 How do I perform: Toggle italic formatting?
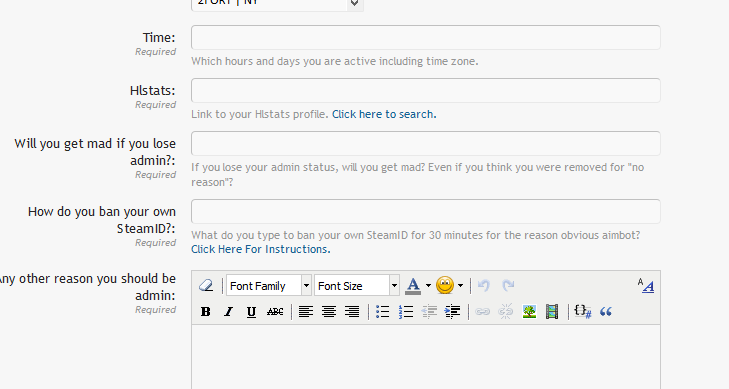coord(228,312)
